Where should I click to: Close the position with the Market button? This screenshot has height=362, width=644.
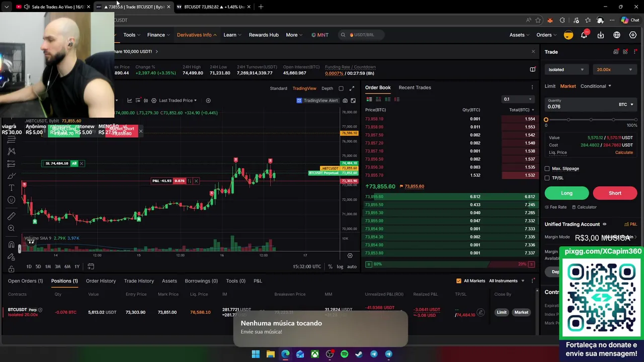click(521, 312)
